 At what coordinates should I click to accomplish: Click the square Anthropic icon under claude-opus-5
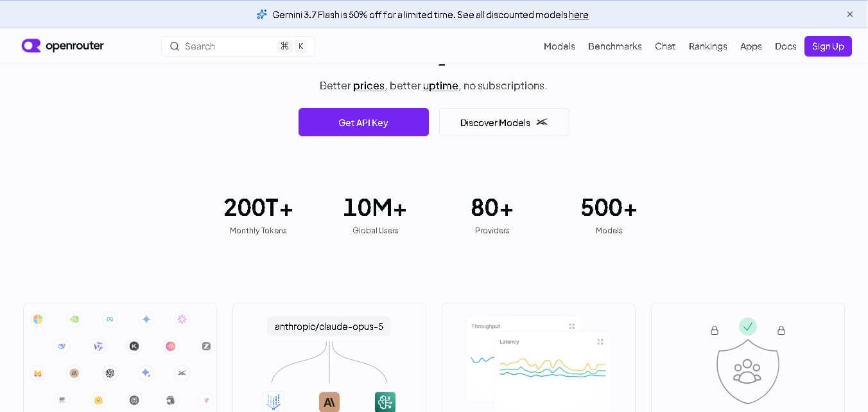coord(329,402)
